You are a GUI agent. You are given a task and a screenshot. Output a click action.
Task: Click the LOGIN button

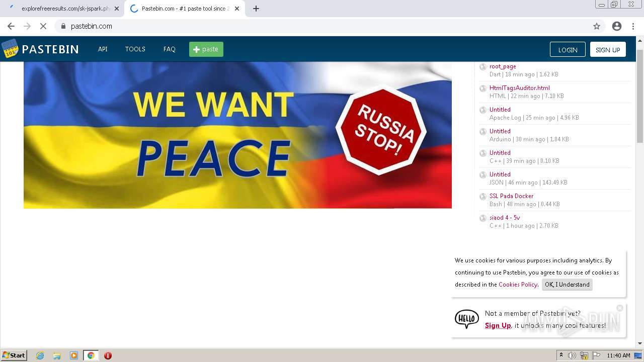pos(568,49)
